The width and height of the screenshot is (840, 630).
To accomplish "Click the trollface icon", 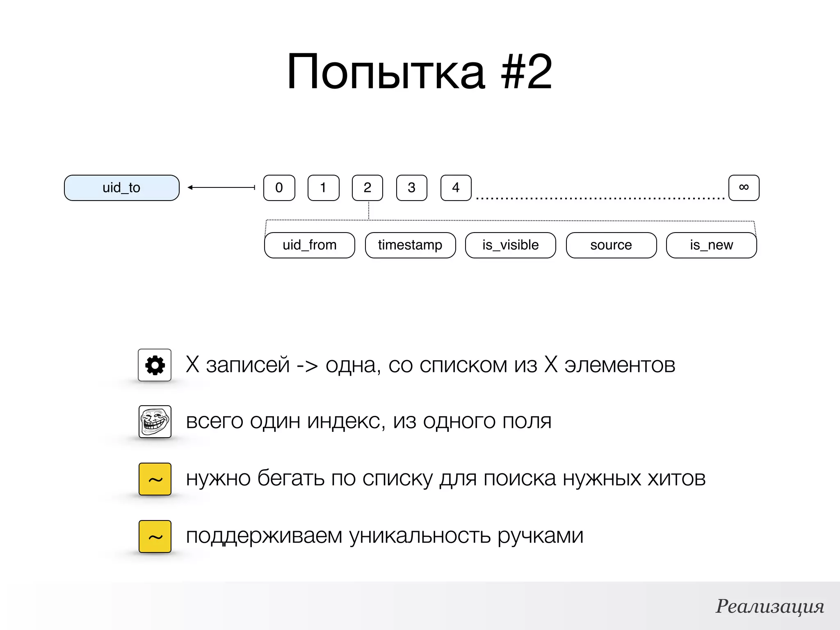I will click(x=155, y=422).
